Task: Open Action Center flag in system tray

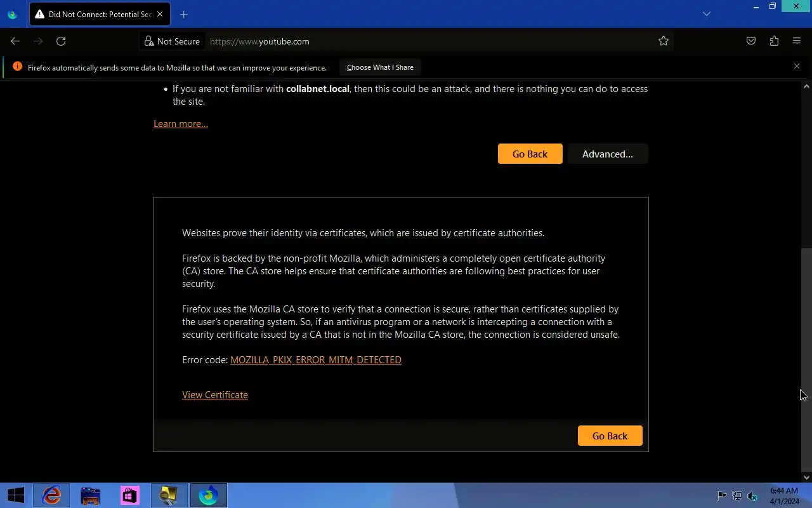Action: pyautogui.click(x=721, y=496)
